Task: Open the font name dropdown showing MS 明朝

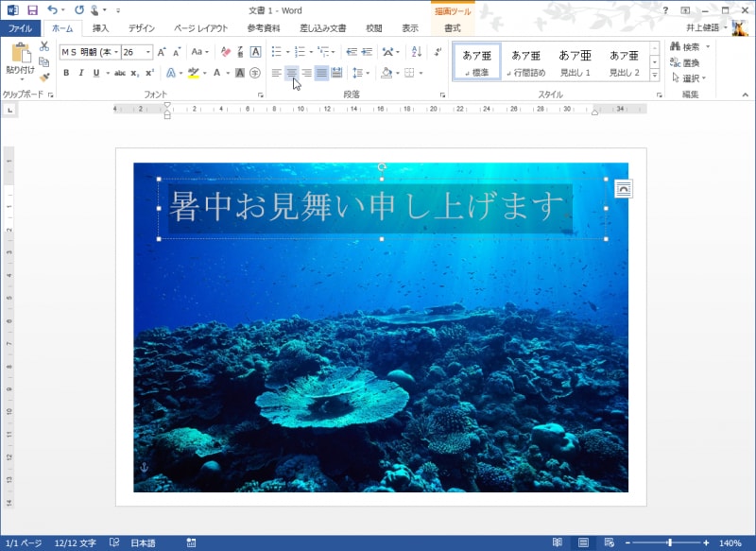Action: point(116,52)
